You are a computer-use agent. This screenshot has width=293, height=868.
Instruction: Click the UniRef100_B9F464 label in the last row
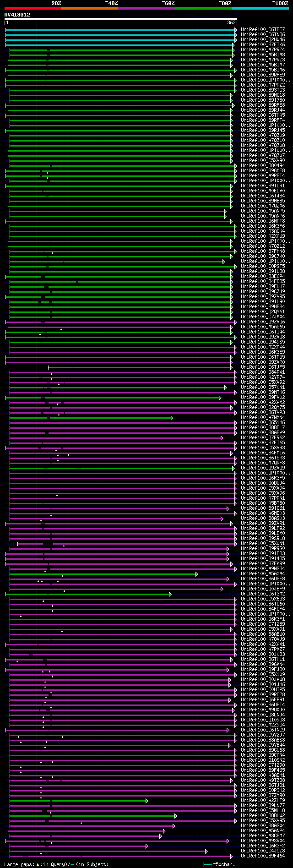click(x=263, y=856)
